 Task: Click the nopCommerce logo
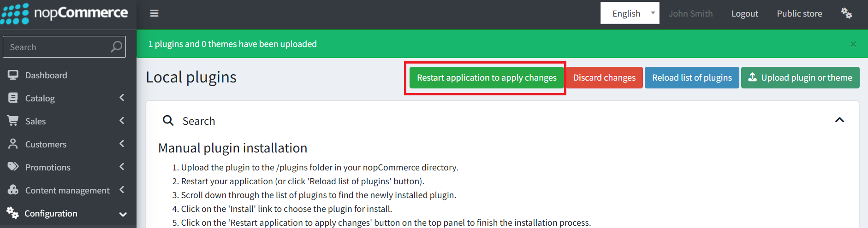pyautogui.click(x=64, y=13)
